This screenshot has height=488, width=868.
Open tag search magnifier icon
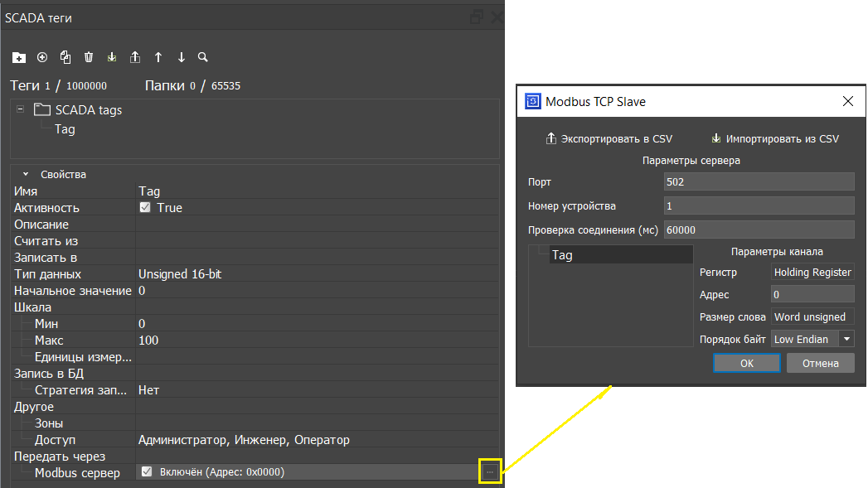(x=203, y=58)
